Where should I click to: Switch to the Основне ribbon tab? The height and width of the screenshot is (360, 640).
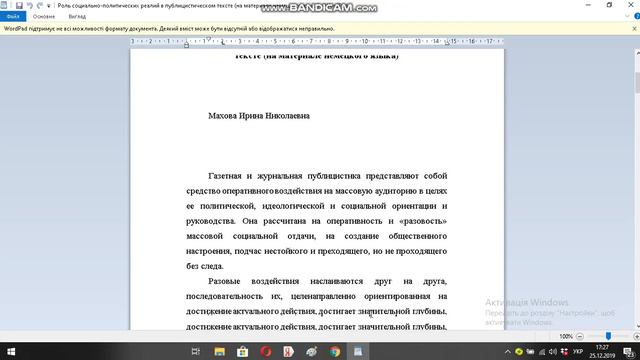44,17
